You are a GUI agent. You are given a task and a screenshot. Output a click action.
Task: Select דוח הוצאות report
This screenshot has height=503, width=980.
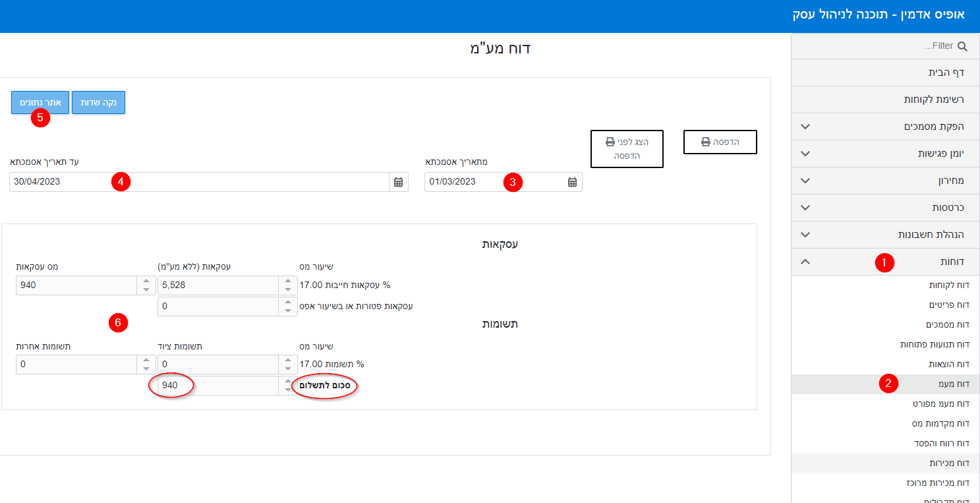[x=885, y=365]
